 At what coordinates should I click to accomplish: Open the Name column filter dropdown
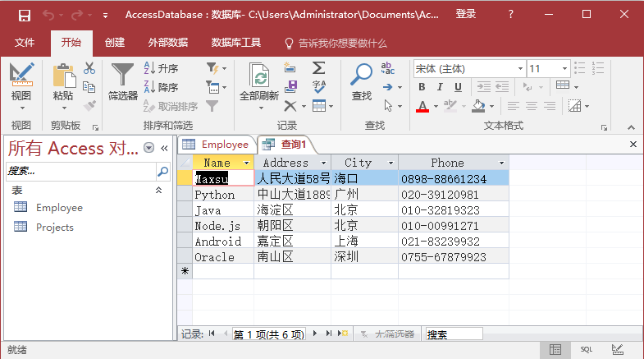(x=247, y=163)
